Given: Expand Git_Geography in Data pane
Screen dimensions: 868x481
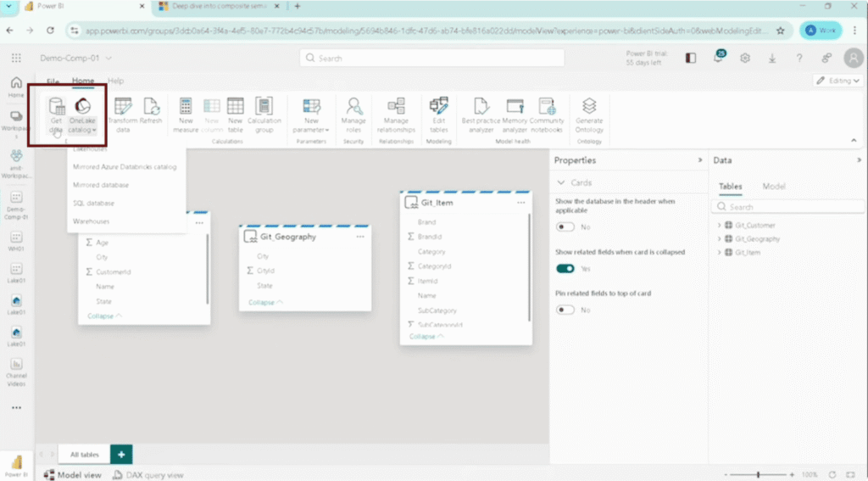Looking at the screenshot, I should [720, 239].
